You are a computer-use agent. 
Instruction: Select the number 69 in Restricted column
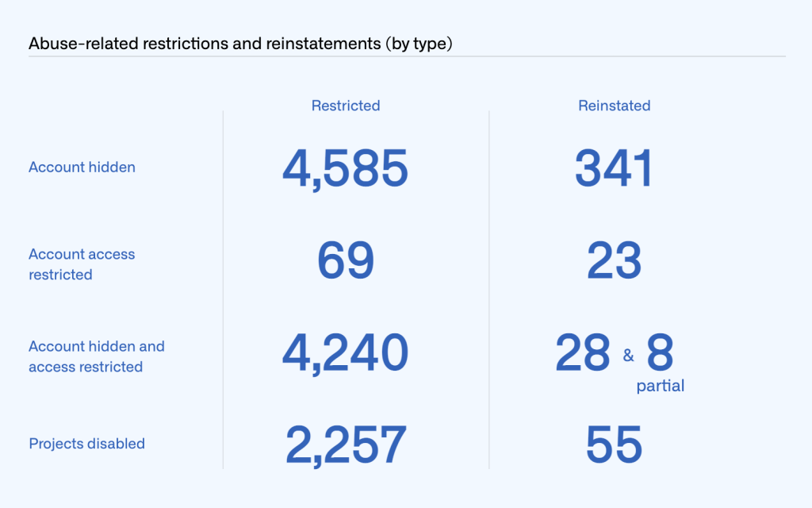346,261
